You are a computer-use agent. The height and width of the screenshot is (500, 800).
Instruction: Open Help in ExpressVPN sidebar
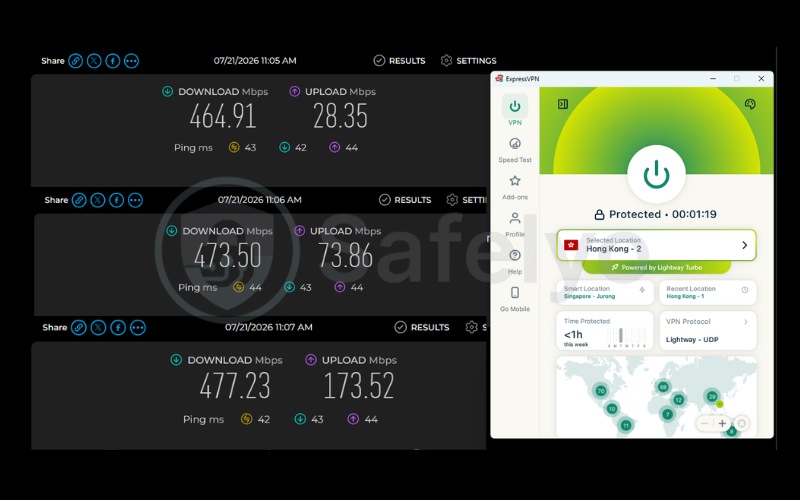click(x=515, y=262)
